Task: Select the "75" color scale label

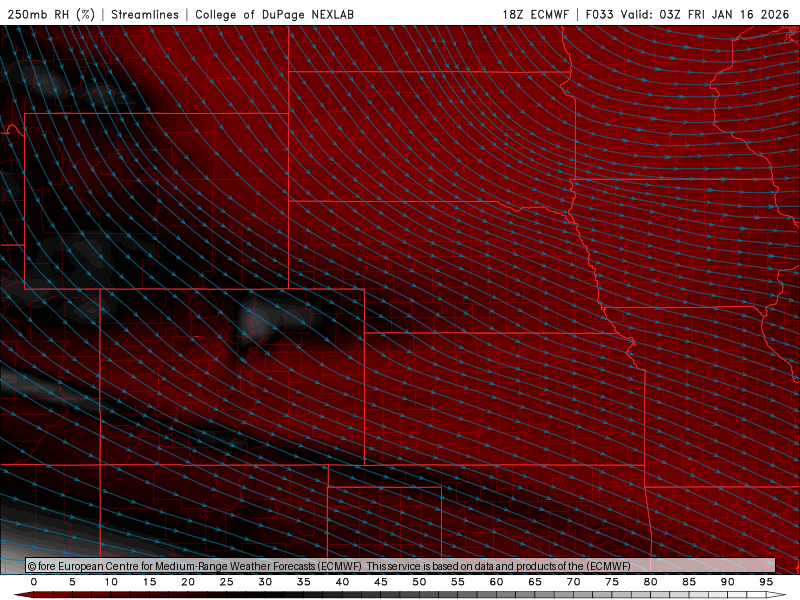Action: click(612, 582)
